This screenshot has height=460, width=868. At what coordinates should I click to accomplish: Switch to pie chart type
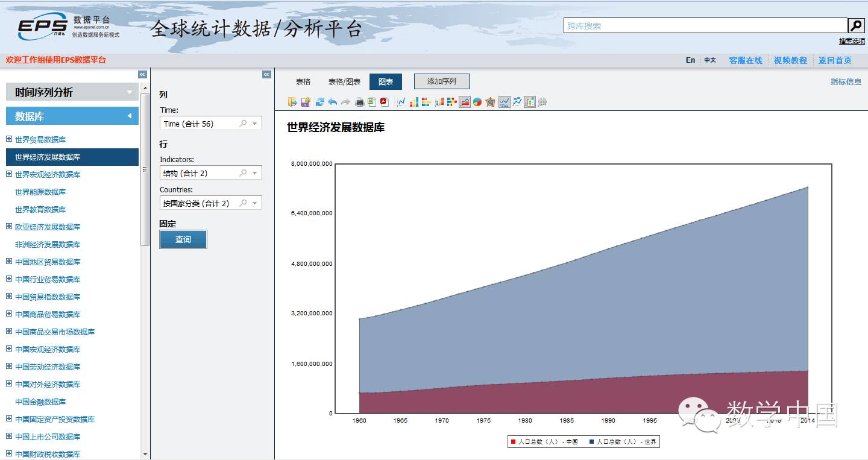(477, 102)
